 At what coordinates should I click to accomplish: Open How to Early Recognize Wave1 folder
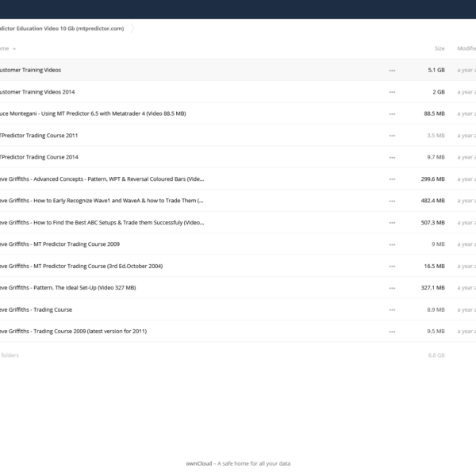pos(102,201)
